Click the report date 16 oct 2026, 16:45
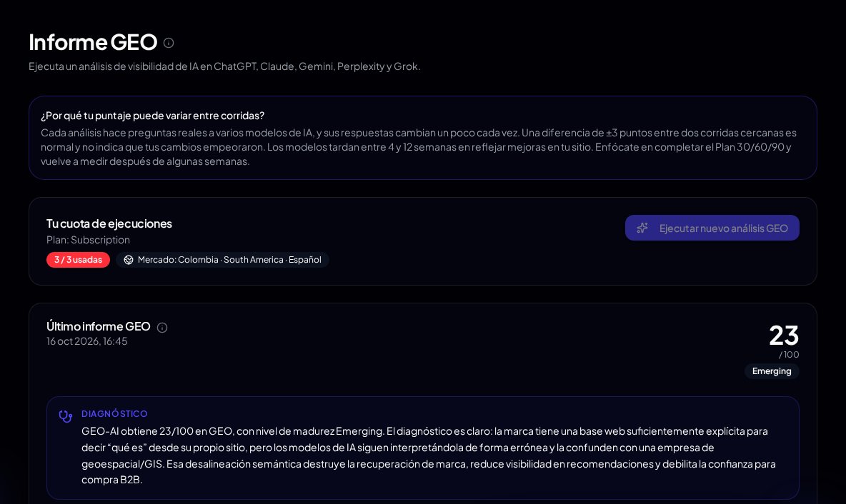 (87, 341)
